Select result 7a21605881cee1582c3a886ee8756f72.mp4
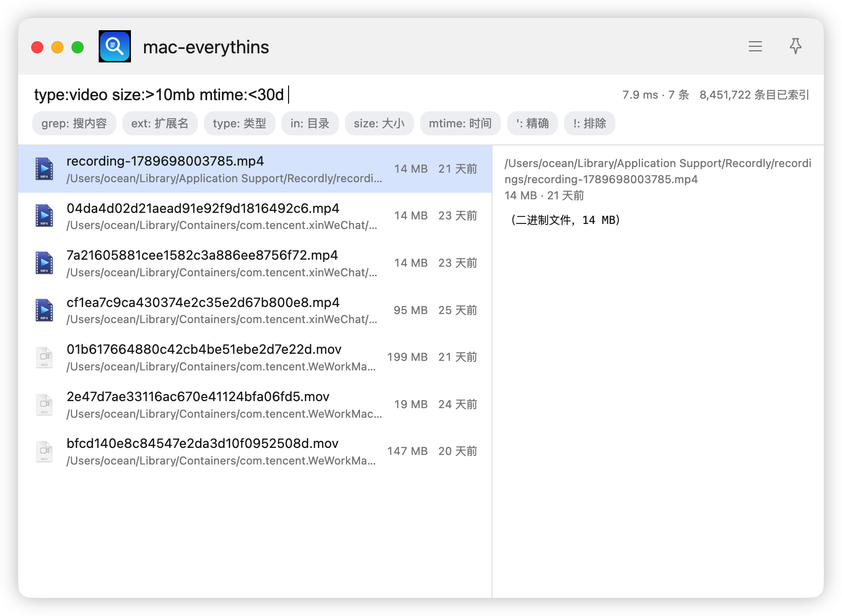The image size is (842, 616). click(255, 263)
